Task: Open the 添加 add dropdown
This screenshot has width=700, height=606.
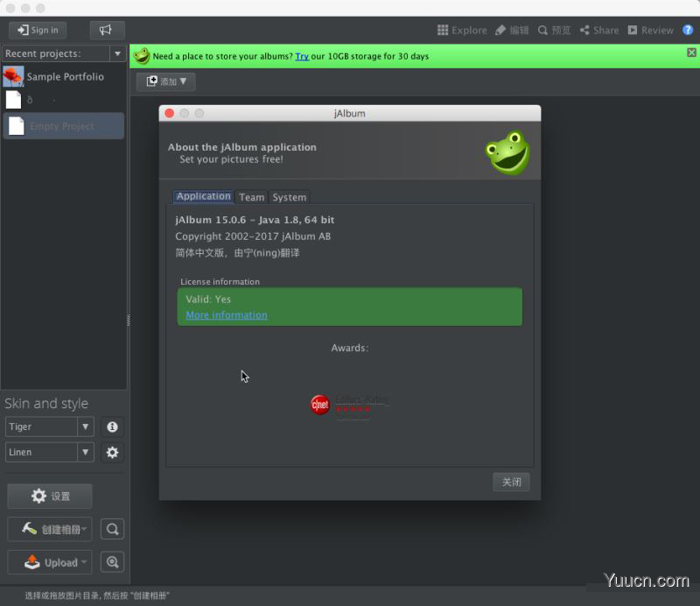Action: (166, 81)
